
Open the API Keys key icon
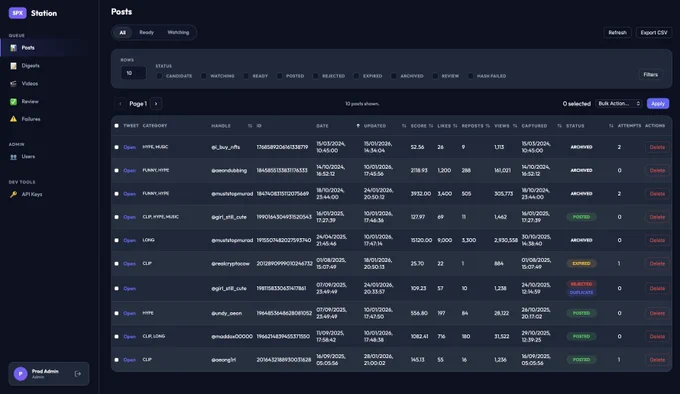pos(13,194)
